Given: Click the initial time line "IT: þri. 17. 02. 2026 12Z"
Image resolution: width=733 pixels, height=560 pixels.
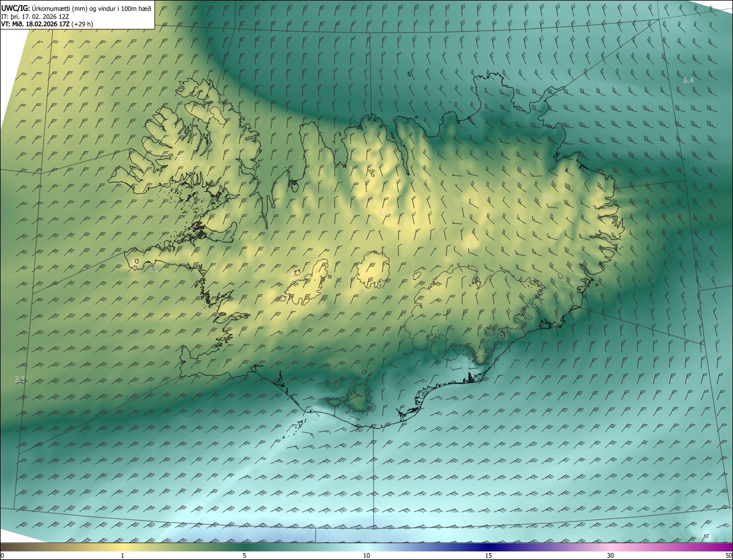Looking at the screenshot, I should 36,17.
